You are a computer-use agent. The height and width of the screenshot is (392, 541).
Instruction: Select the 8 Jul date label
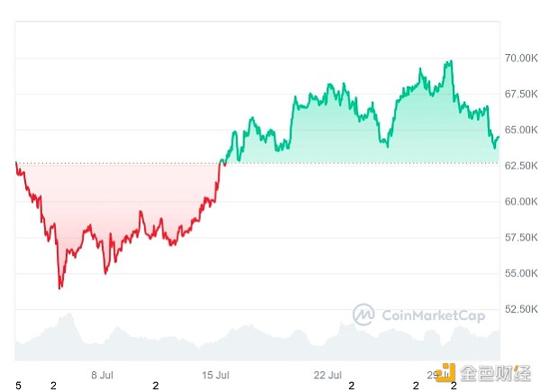pos(101,373)
